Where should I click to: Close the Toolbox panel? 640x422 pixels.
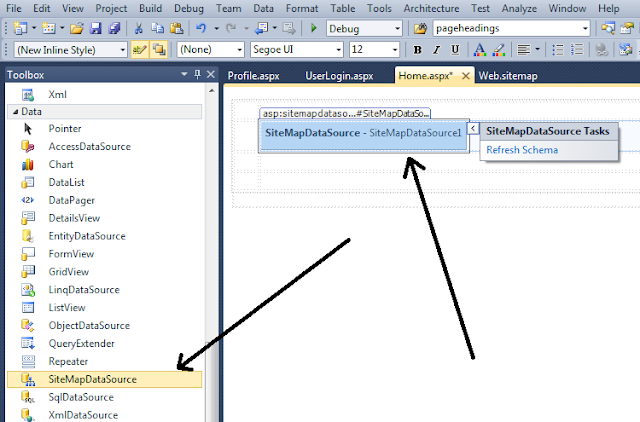pyautogui.click(x=211, y=74)
